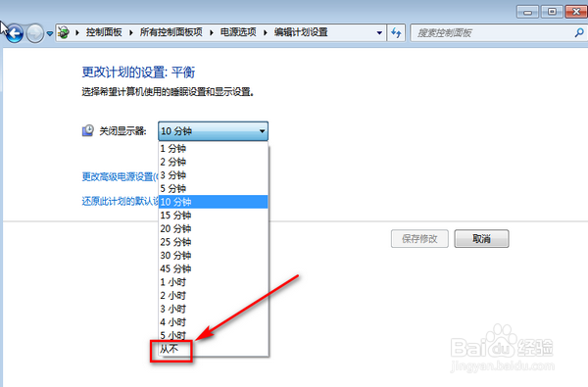Viewport: 588px width, 387px height.
Task: Click the Back navigation arrow
Action: (x=15, y=33)
